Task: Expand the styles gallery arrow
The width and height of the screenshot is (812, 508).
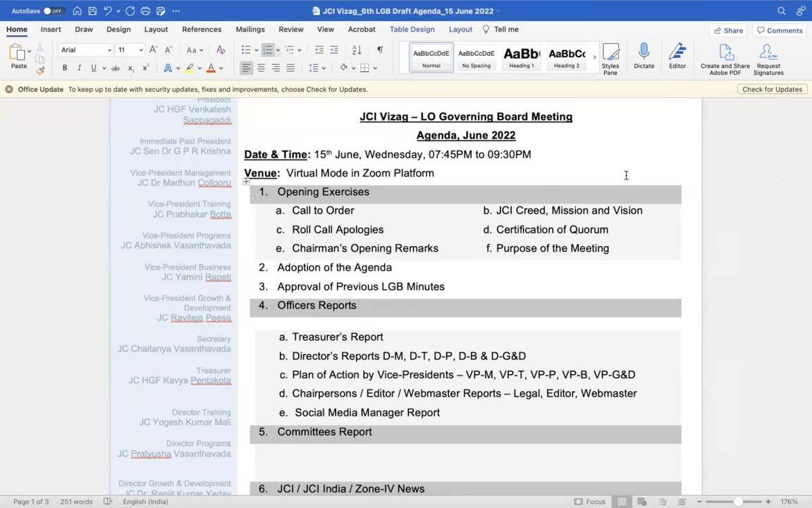Action: click(x=594, y=57)
